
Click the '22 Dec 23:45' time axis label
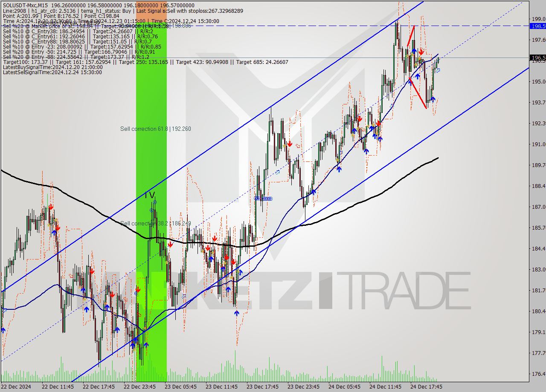(139, 387)
